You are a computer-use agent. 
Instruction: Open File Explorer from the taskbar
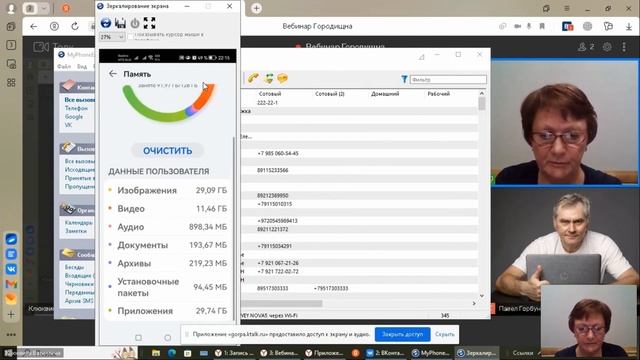click(156, 353)
